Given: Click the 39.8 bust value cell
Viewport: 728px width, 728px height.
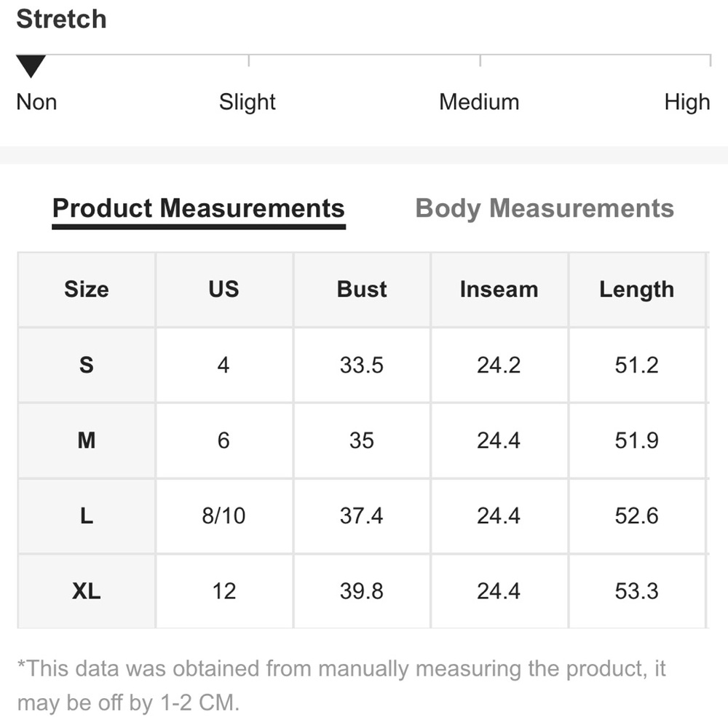Looking at the screenshot, I should [362, 591].
